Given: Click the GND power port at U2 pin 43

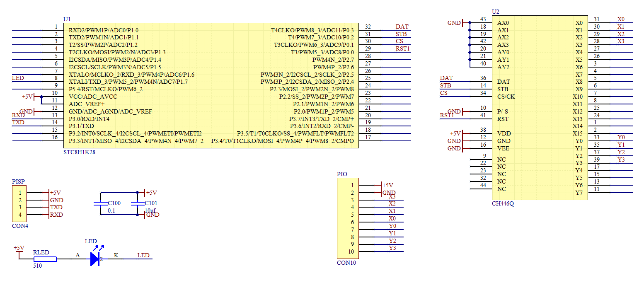Looking at the screenshot, I should tap(456, 23).
